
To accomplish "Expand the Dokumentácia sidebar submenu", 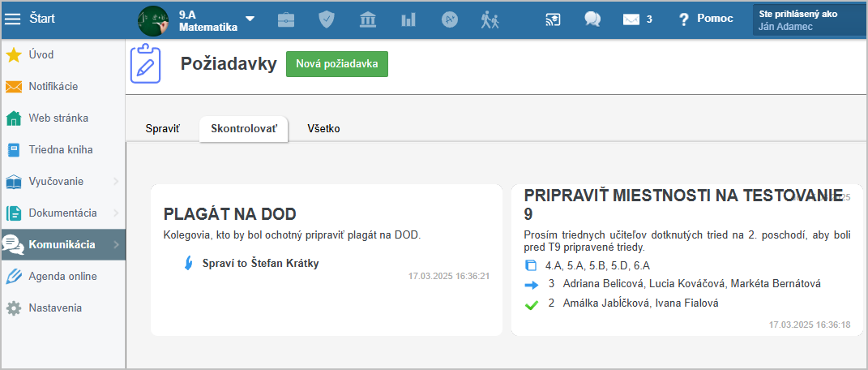I will tap(116, 213).
